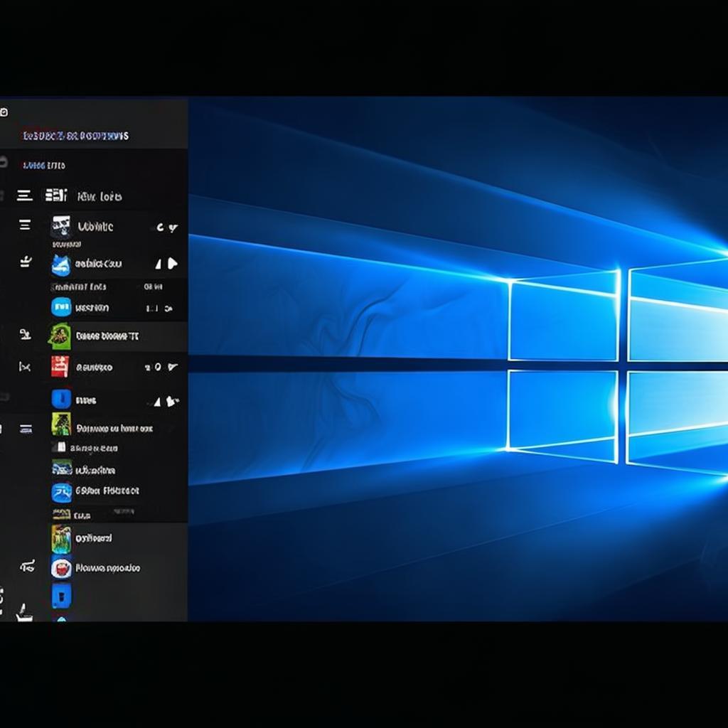
Task: Click the hamburger icon beside the skull app
Action: [x=25, y=225]
